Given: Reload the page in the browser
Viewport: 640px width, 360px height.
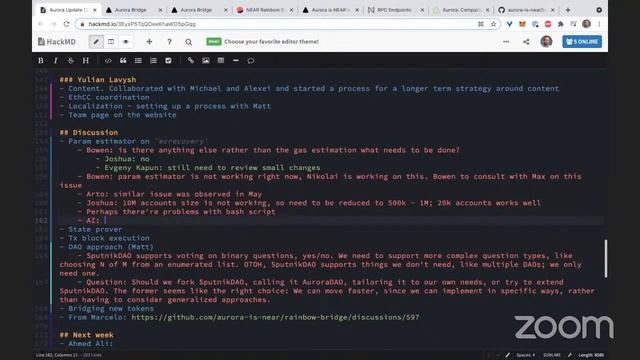Looking at the screenshot, I should pos(67,24).
